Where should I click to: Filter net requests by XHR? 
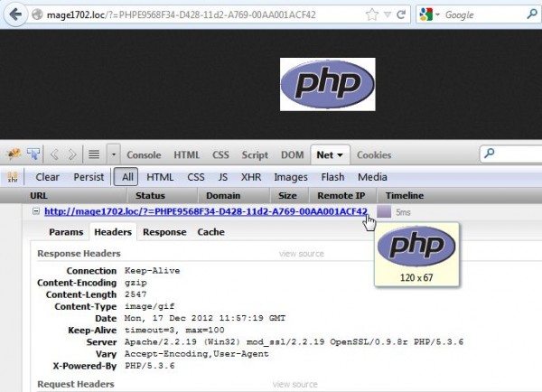[251, 177]
